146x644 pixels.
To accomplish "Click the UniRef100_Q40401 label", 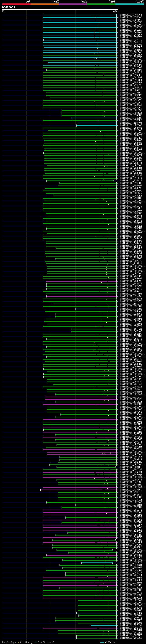I will [x=131, y=32].
